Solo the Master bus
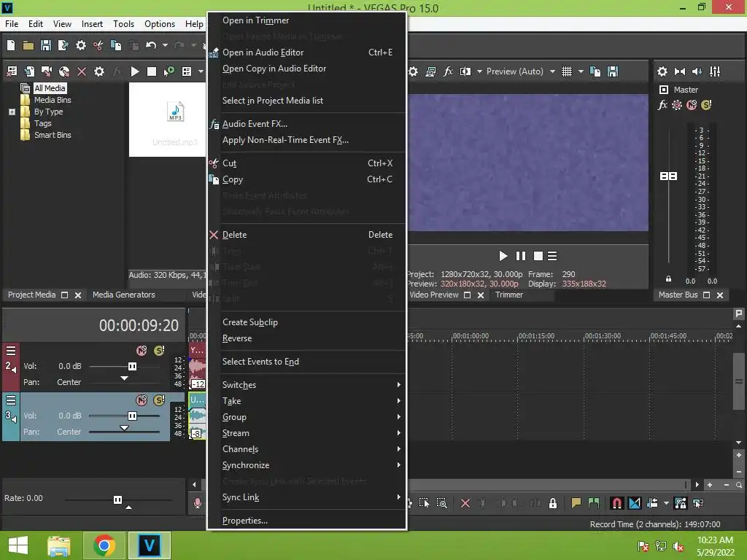 click(x=706, y=105)
